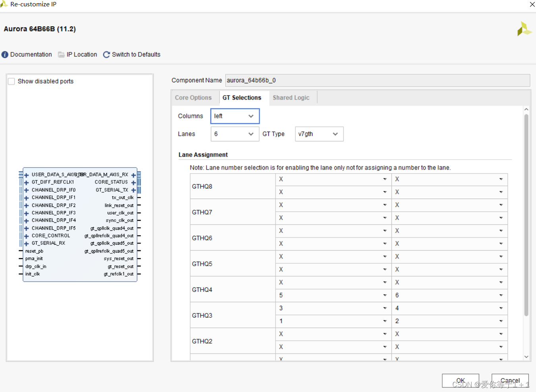Click the sys_reset_out output port
This screenshot has height=392, width=536.
(x=119, y=259)
